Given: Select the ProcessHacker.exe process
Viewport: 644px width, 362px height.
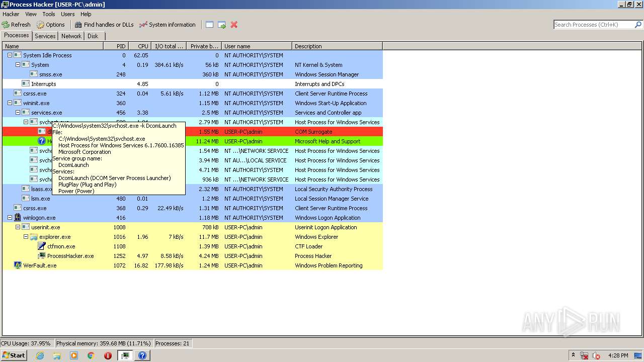Looking at the screenshot, I should click(193, 256).
